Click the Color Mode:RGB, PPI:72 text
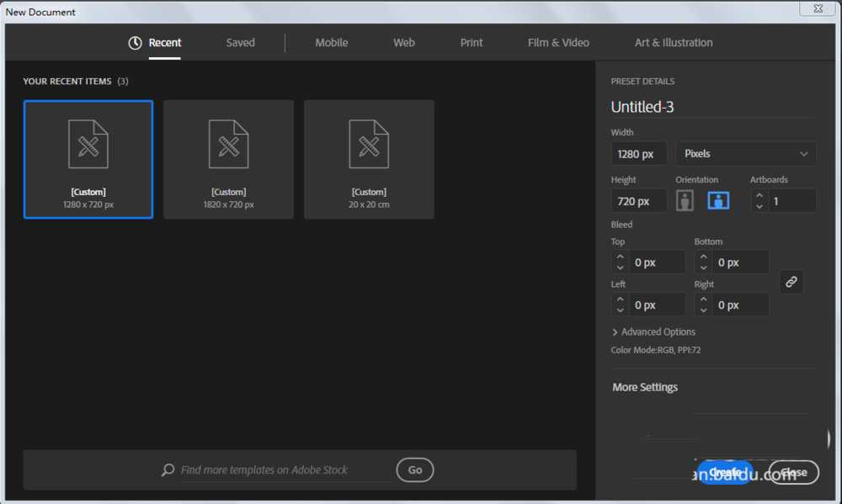This screenshot has width=842, height=504. 655,350
